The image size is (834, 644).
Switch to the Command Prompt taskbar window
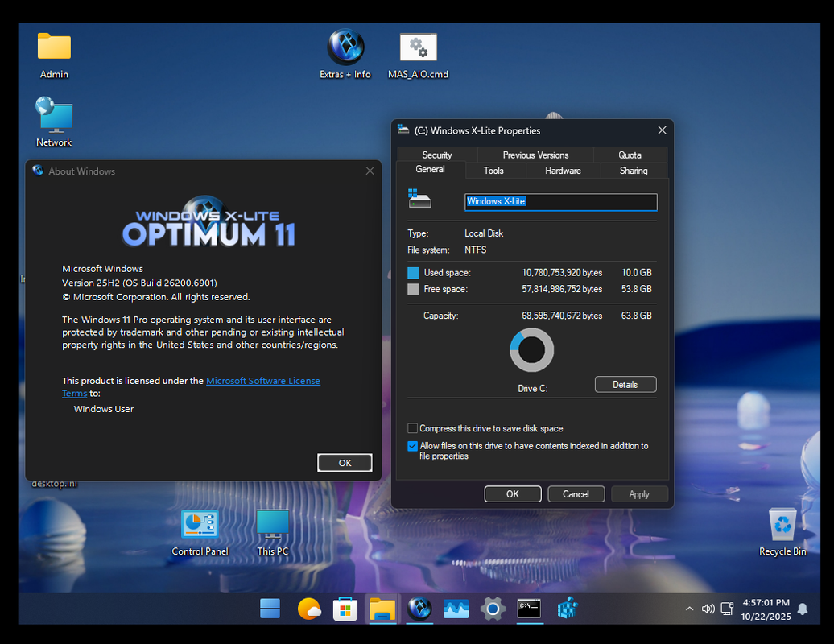(529, 609)
